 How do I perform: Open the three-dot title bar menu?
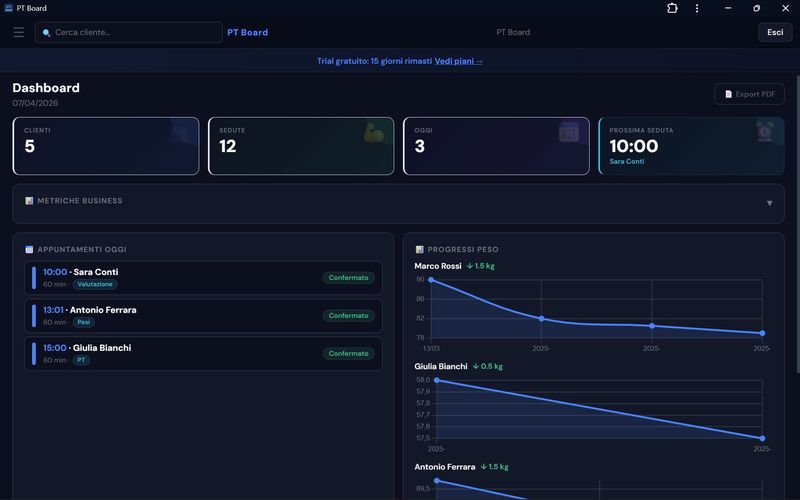(697, 8)
